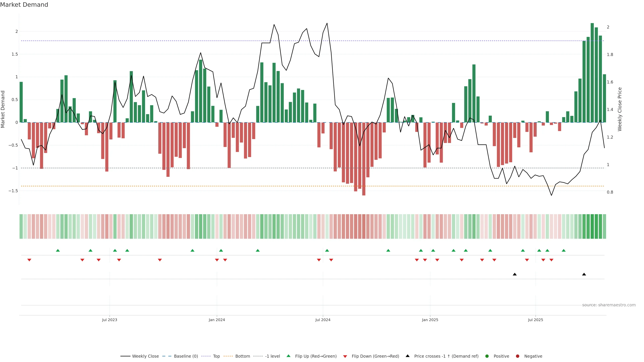Click green Positive legend circle
Viewport: 644px width, 362px height.
[487, 356]
